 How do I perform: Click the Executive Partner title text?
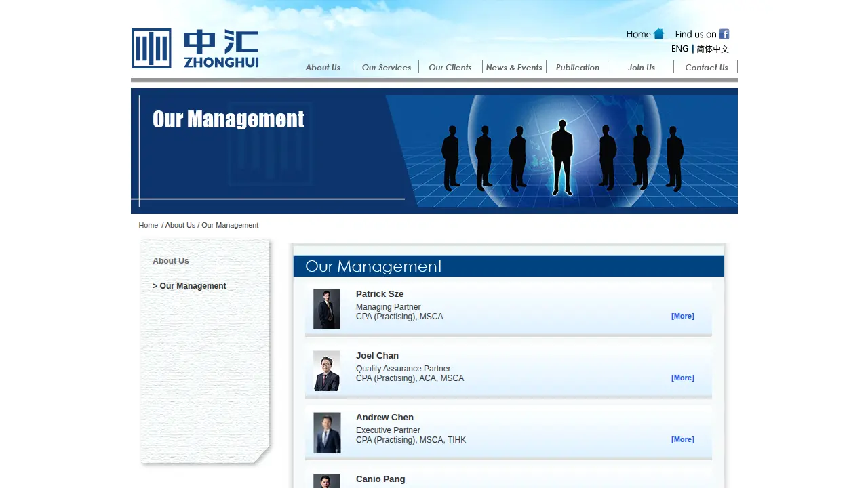388,430
